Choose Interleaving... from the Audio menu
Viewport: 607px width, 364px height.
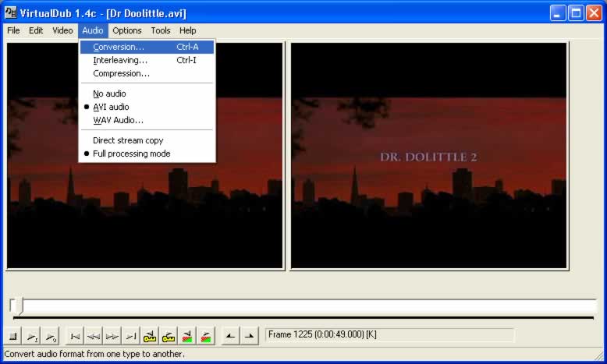click(147, 60)
